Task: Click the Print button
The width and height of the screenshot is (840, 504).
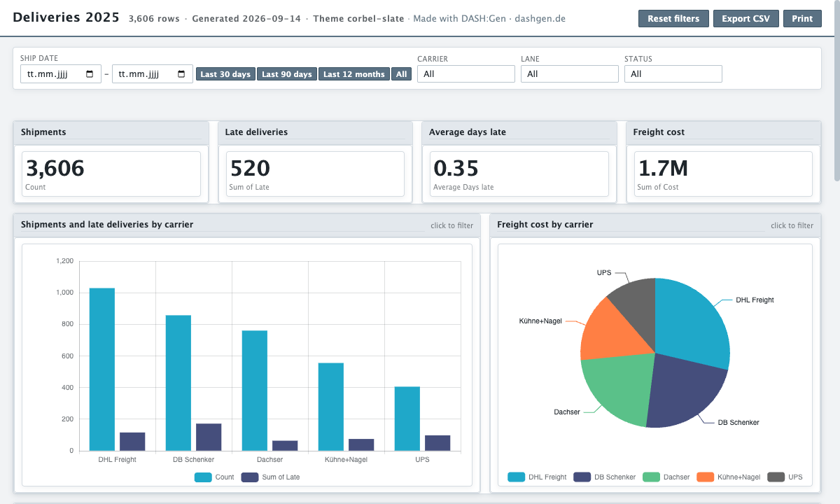Action: coord(802,19)
